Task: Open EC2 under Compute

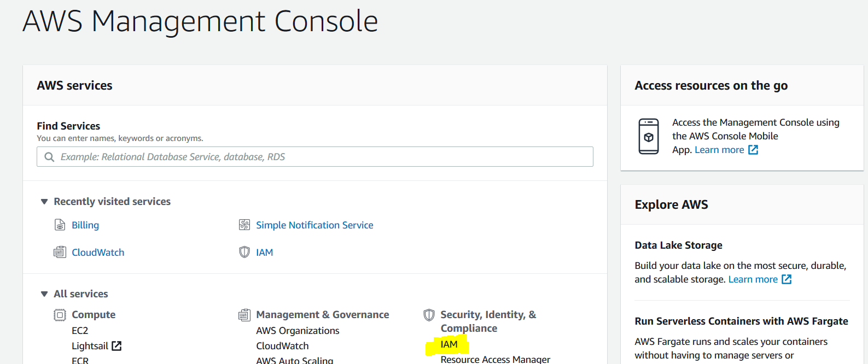Action: tap(80, 331)
